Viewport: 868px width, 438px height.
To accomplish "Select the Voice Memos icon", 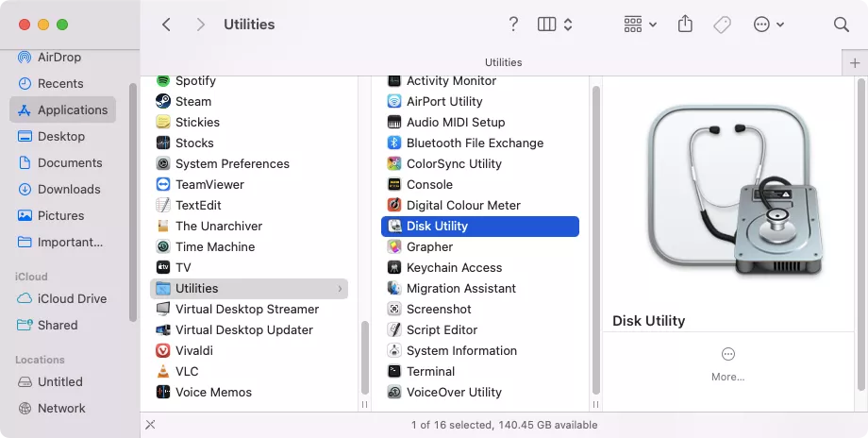I will 162,392.
